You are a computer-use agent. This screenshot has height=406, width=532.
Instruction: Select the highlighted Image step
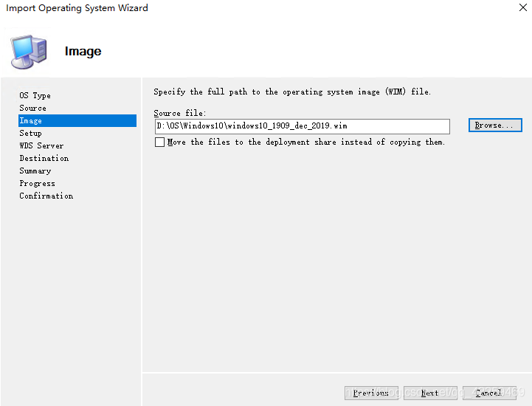[x=31, y=120]
